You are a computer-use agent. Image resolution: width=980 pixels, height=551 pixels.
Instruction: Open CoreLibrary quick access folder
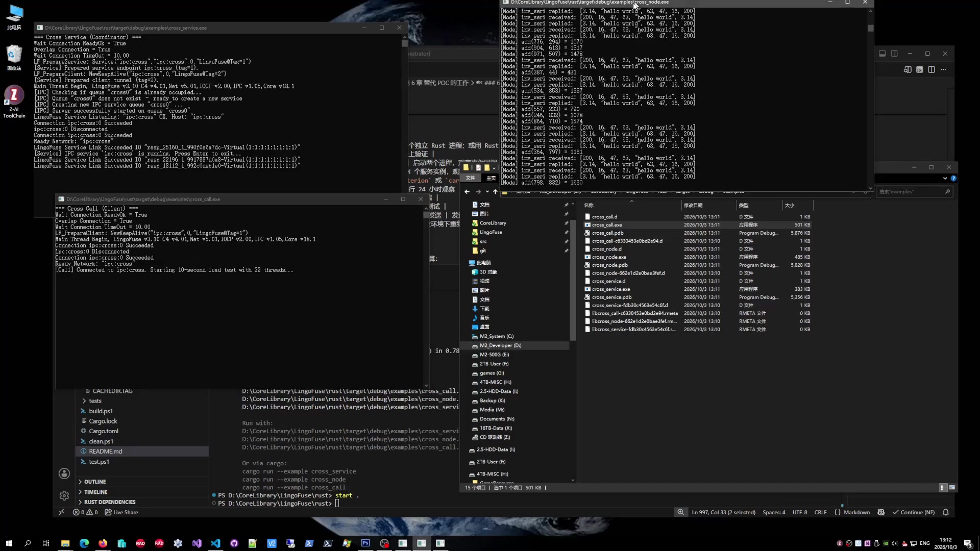coord(493,223)
